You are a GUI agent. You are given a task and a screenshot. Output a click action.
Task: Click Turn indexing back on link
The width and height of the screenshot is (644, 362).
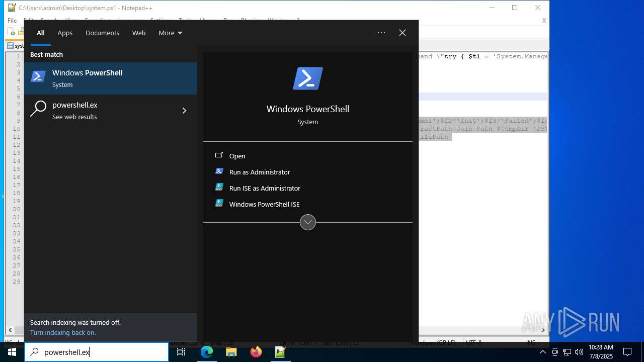63,332
